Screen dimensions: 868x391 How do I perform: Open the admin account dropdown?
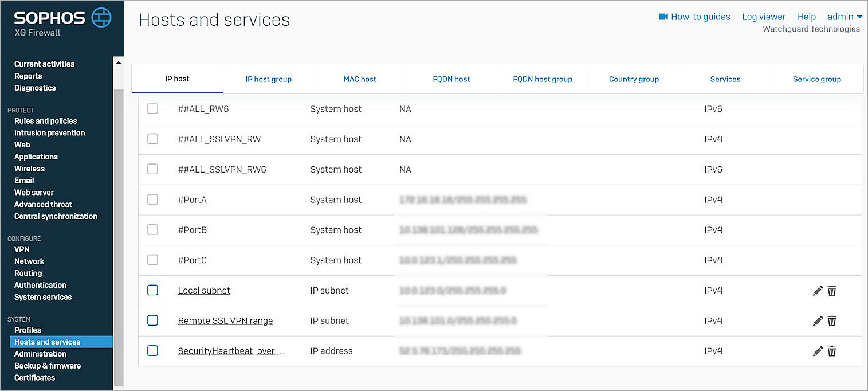[x=845, y=17]
